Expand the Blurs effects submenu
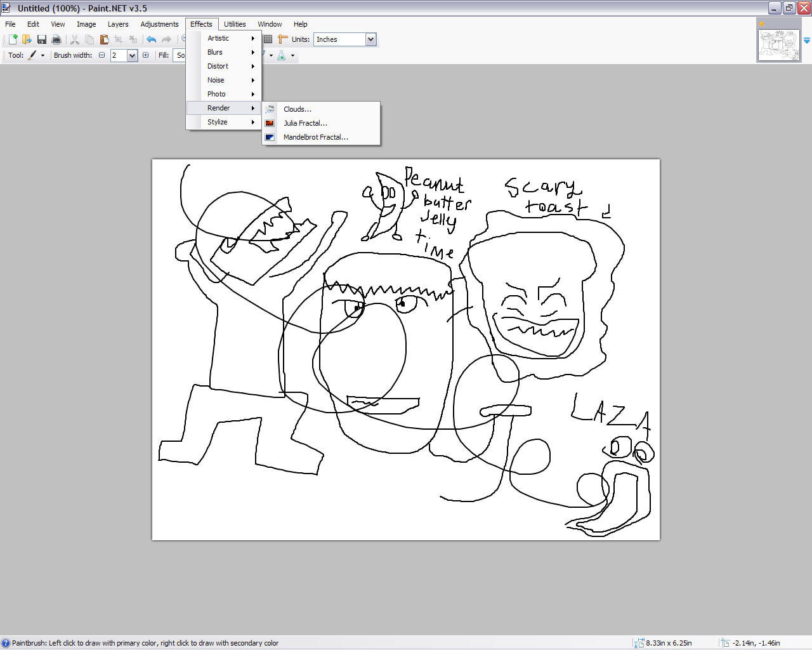Image resolution: width=812 pixels, height=650 pixels. [x=224, y=52]
